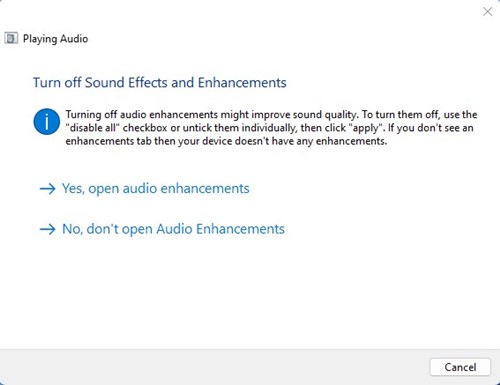Close the dialog with the X button

coord(488,12)
